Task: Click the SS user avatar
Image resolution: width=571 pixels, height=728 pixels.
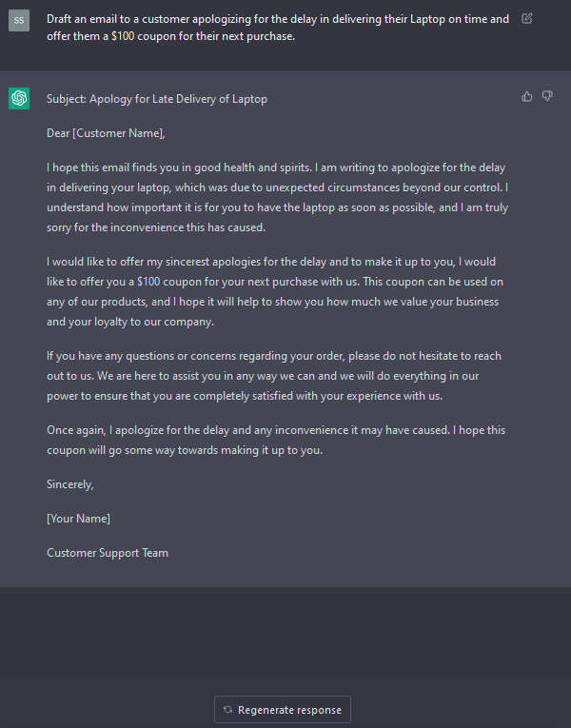Action: (x=19, y=20)
